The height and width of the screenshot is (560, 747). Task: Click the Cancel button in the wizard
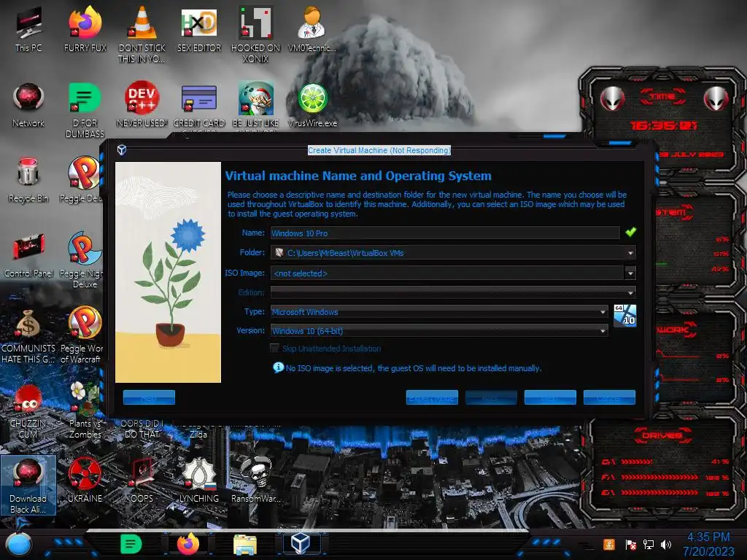(609, 397)
